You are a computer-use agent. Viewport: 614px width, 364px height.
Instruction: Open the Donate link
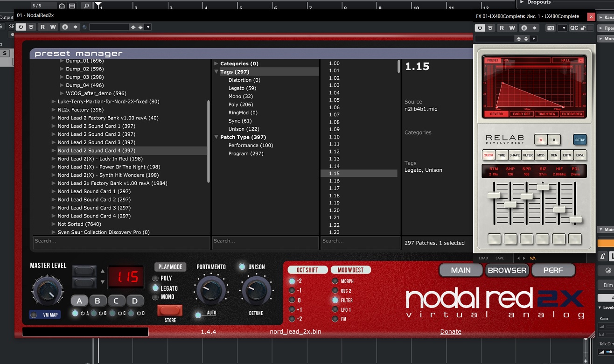pos(451,332)
